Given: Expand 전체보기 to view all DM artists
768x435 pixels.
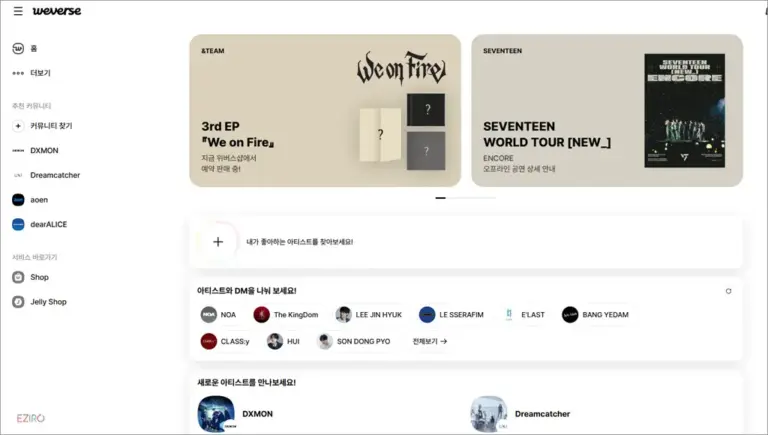Looking at the screenshot, I should pyautogui.click(x=430, y=341).
